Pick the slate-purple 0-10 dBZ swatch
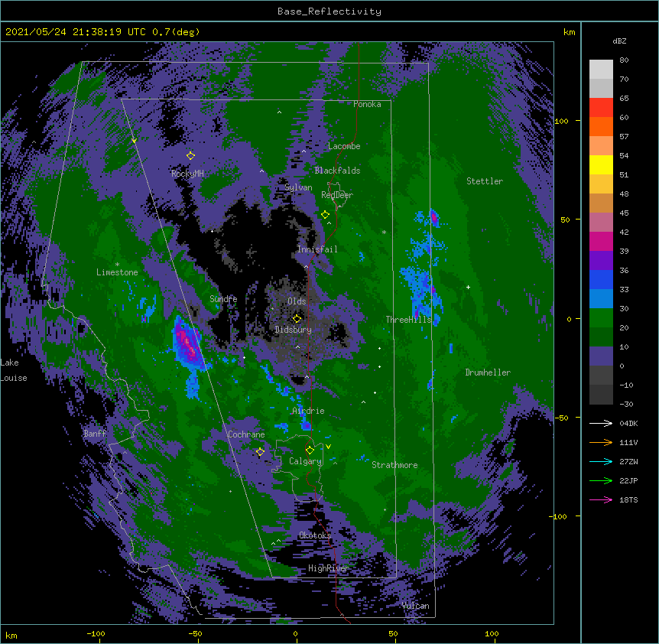 pyautogui.click(x=601, y=356)
